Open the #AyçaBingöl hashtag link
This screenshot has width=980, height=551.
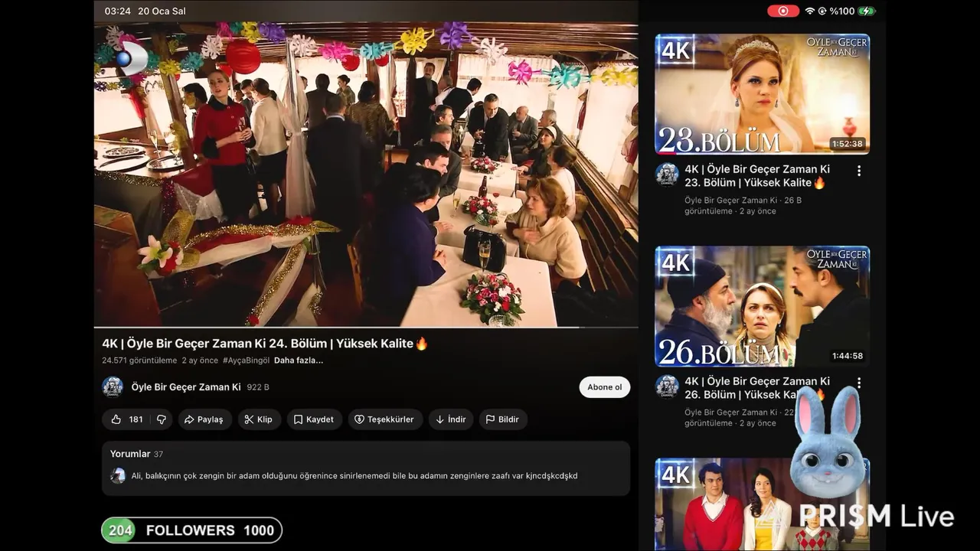(x=246, y=360)
